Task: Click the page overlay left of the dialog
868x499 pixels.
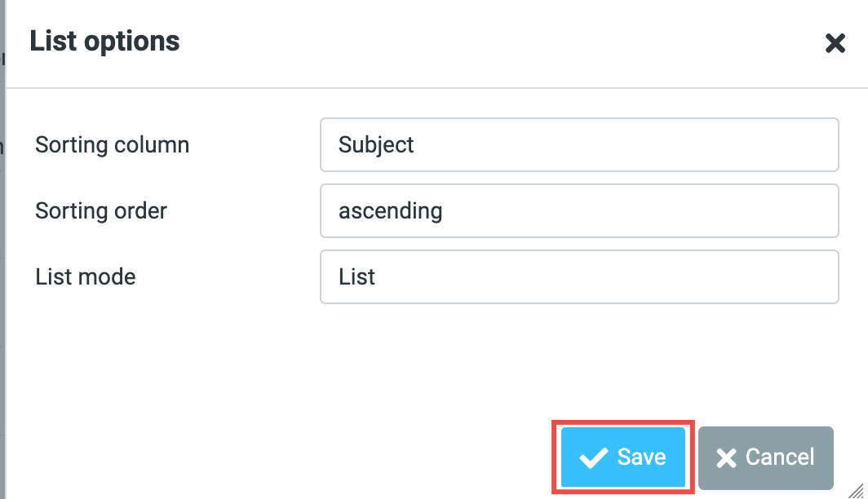Action: point(2,245)
